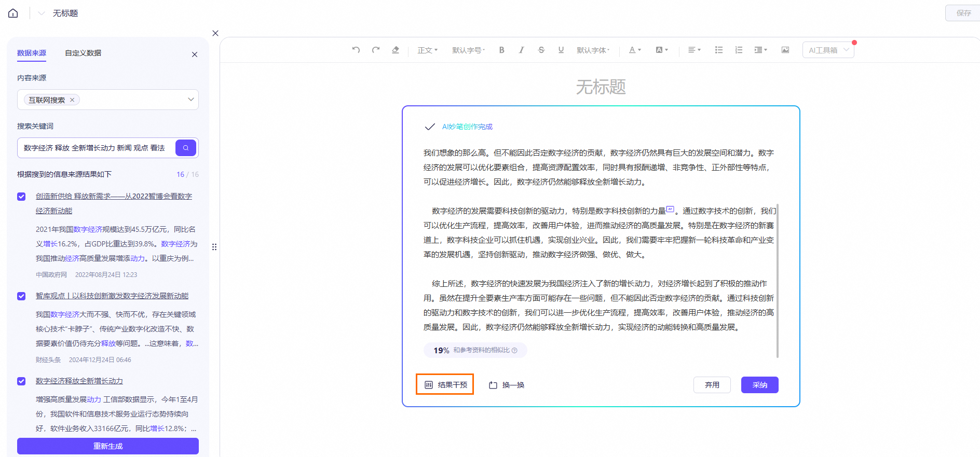Click the 财经头条 source label
Image resolution: width=980 pixels, height=457 pixels.
(x=48, y=360)
